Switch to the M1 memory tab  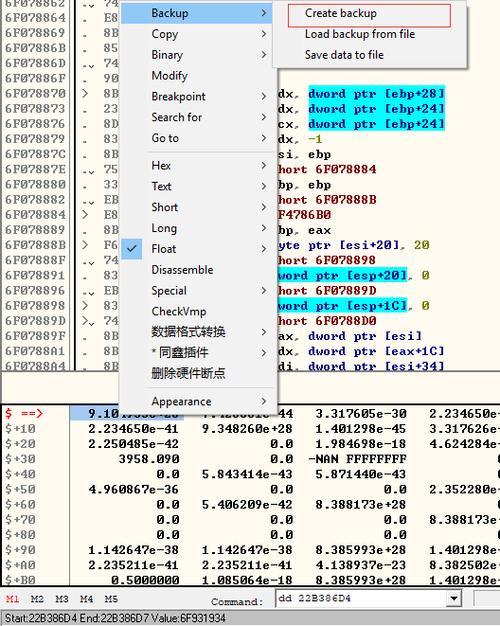(12, 599)
